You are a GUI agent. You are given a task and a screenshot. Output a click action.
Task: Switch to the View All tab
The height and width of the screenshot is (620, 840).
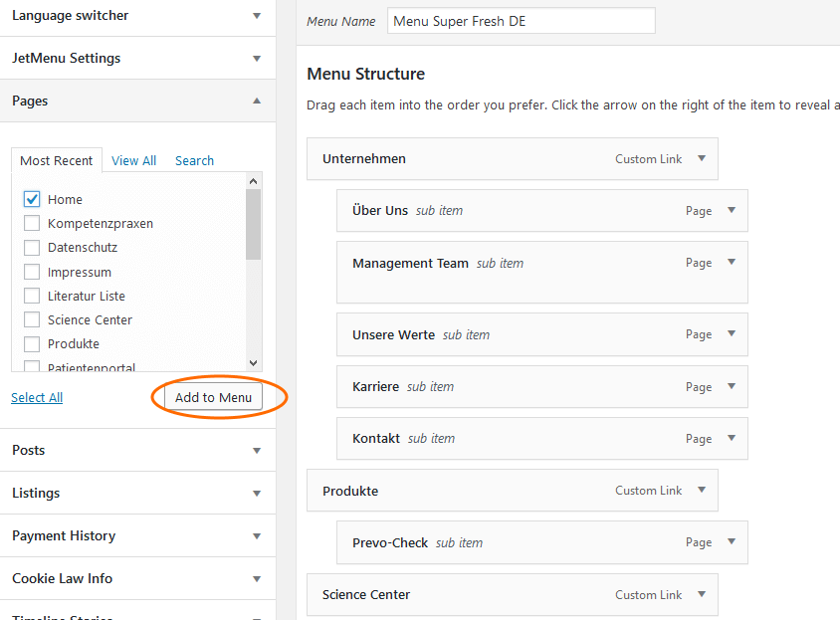(x=133, y=160)
